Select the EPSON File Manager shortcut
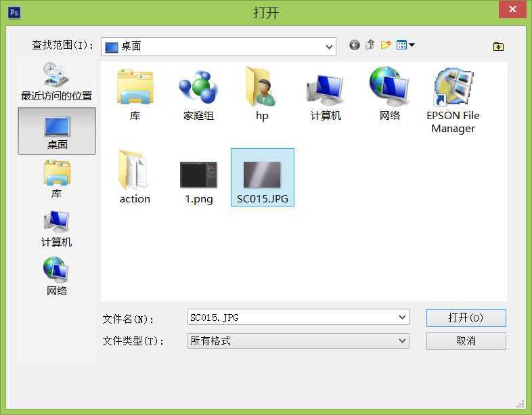The width and height of the screenshot is (532, 415). point(453,100)
